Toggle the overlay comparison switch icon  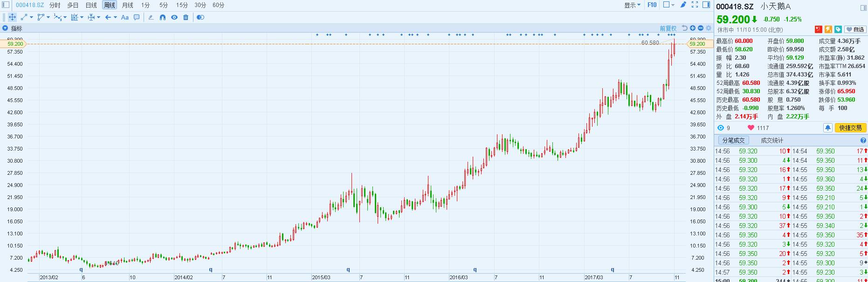click(x=200, y=17)
